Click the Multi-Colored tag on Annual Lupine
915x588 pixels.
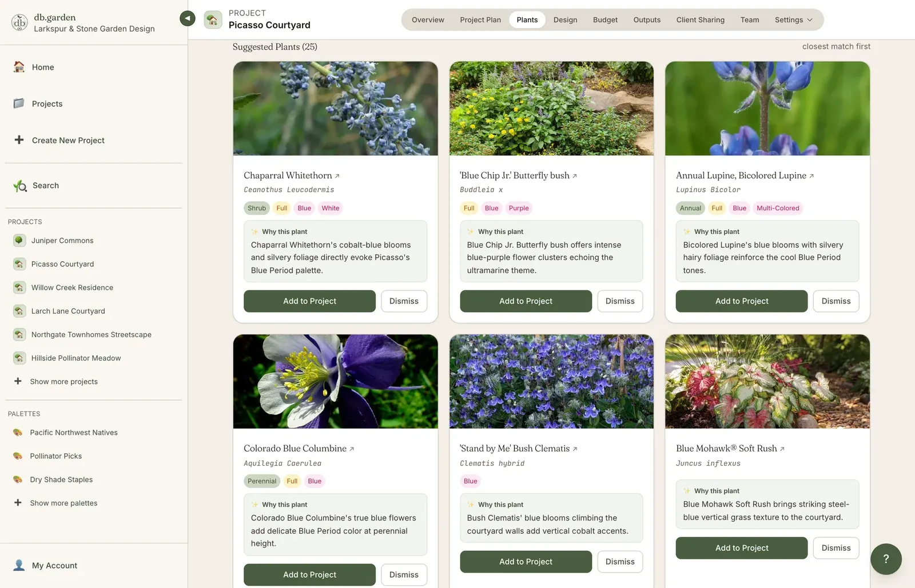pyautogui.click(x=778, y=208)
